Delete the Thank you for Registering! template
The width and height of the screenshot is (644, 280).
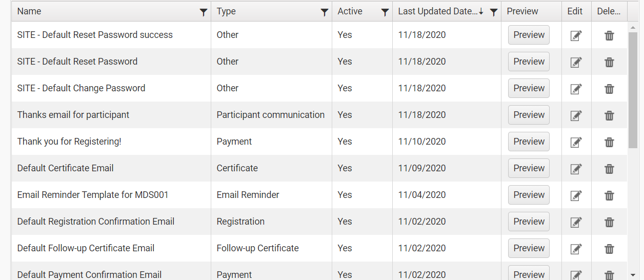609,142
